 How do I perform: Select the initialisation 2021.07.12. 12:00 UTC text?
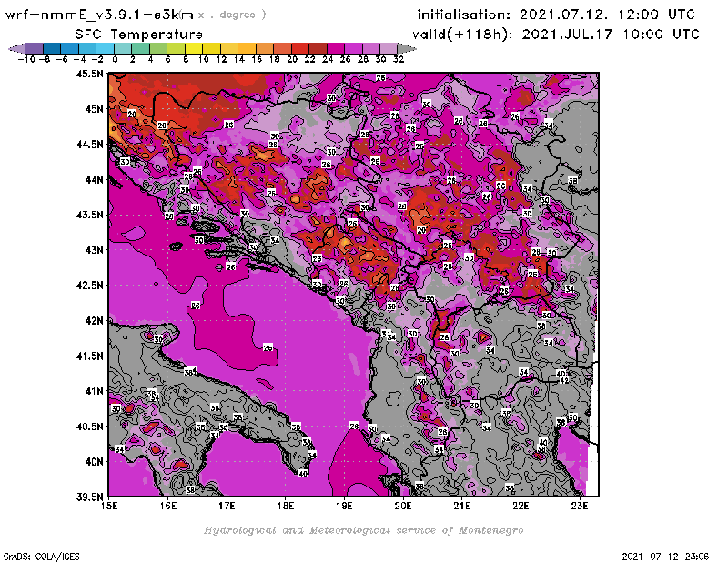556,15
